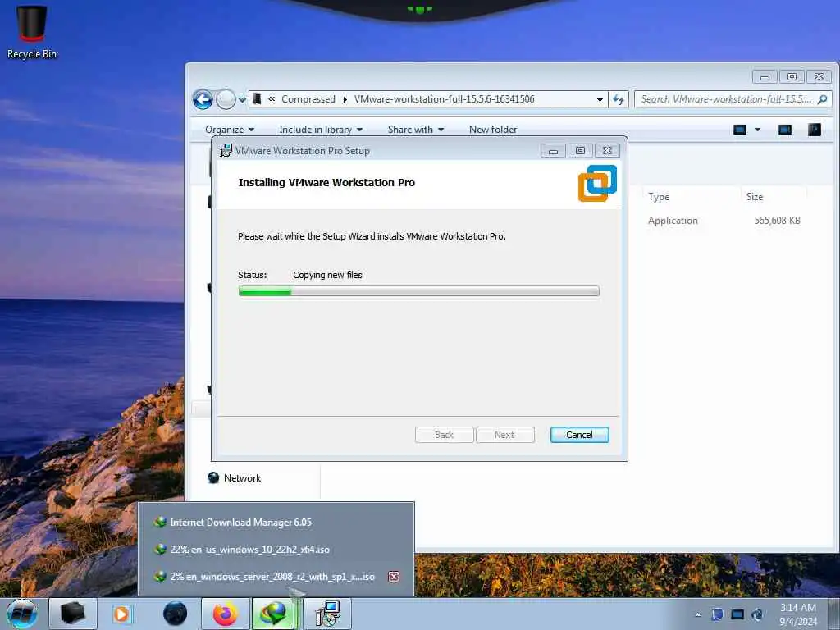Open the Recycle Bin desktop icon
Screen dimensions: 840x630
[32, 32]
